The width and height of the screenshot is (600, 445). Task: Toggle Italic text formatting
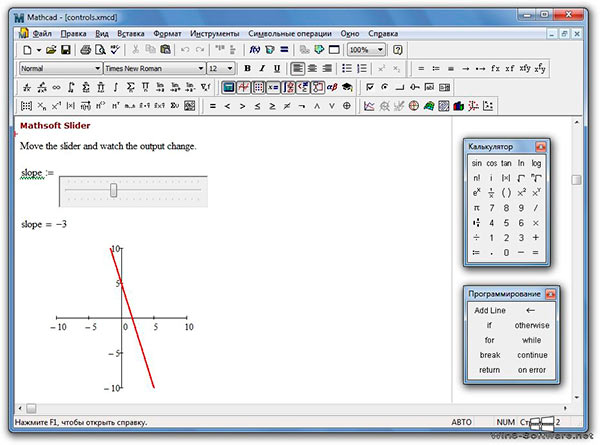point(262,68)
